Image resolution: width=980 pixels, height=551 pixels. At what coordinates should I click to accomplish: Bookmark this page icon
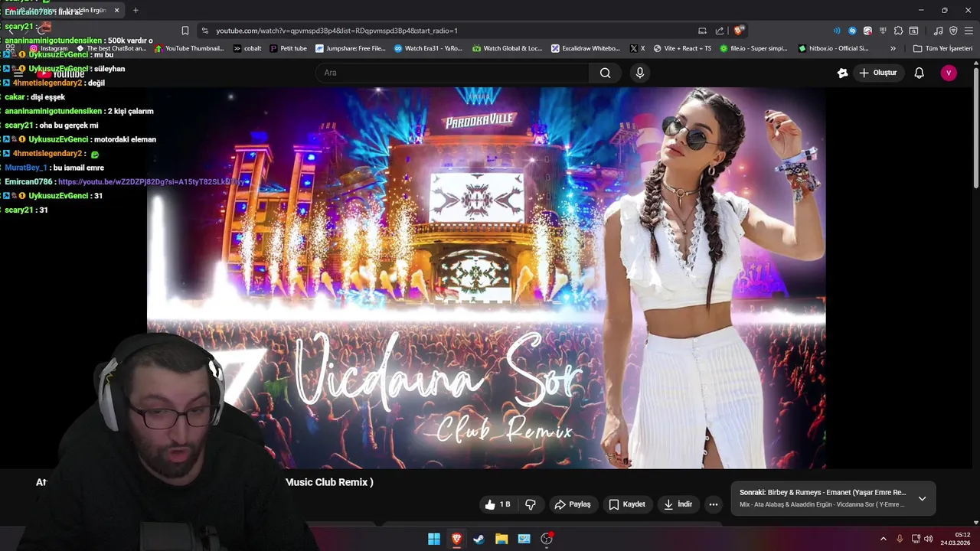pos(185,31)
